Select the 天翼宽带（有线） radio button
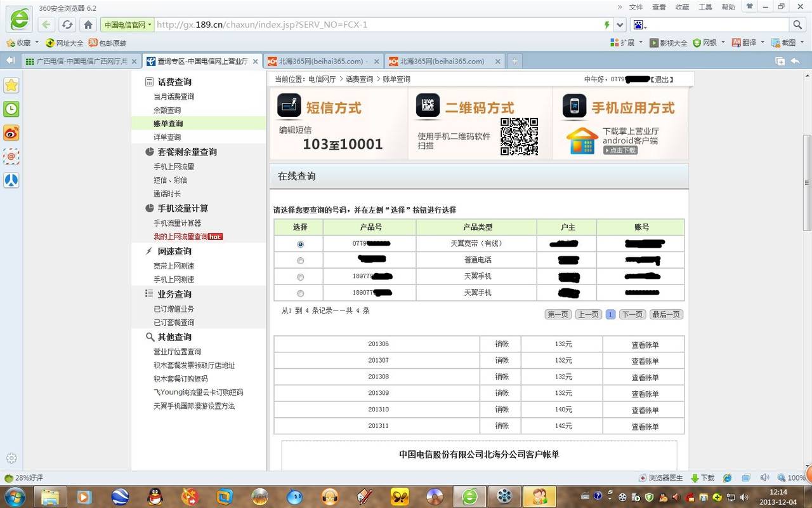This screenshot has width=812, height=508. click(x=300, y=244)
